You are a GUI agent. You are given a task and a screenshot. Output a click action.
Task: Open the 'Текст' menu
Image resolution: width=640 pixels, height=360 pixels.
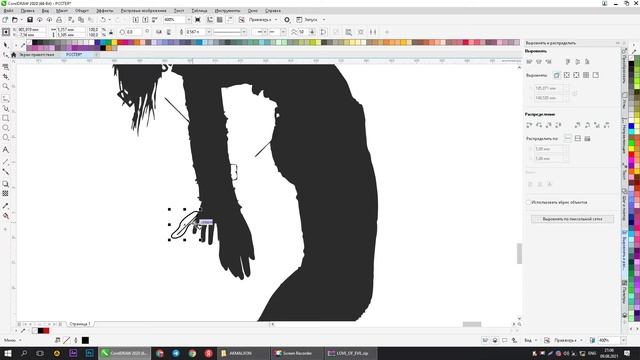click(x=179, y=11)
